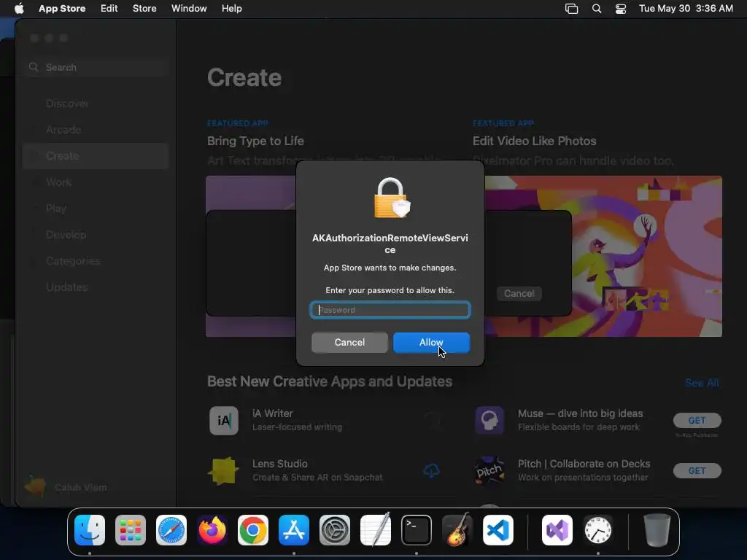The width and height of the screenshot is (747, 560).
Task: Select Work in the sidebar
Action: [96, 182]
